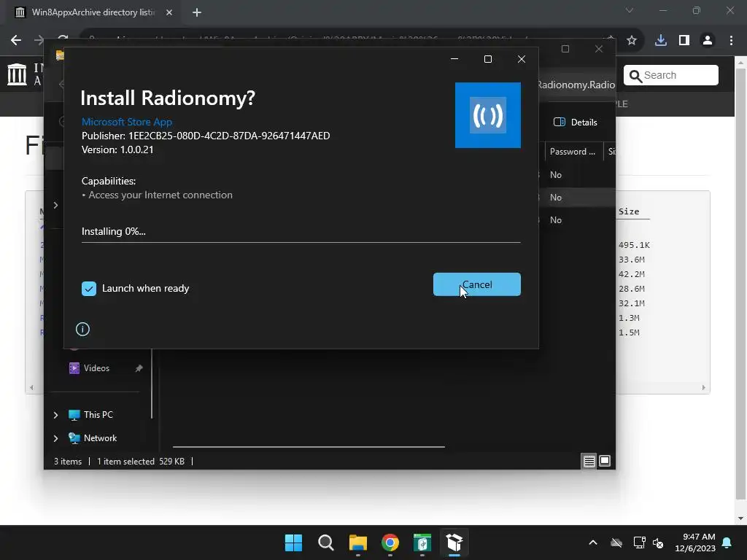Click the Chrome back arrow

16,41
